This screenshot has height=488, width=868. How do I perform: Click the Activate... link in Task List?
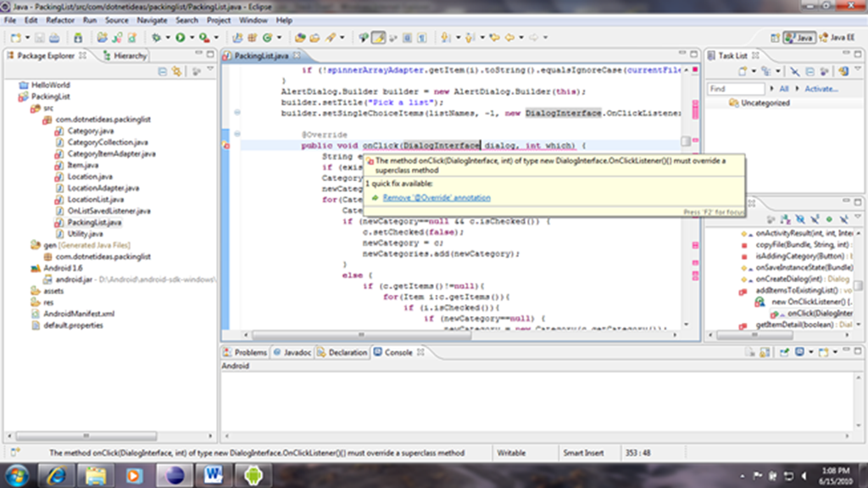click(x=821, y=88)
